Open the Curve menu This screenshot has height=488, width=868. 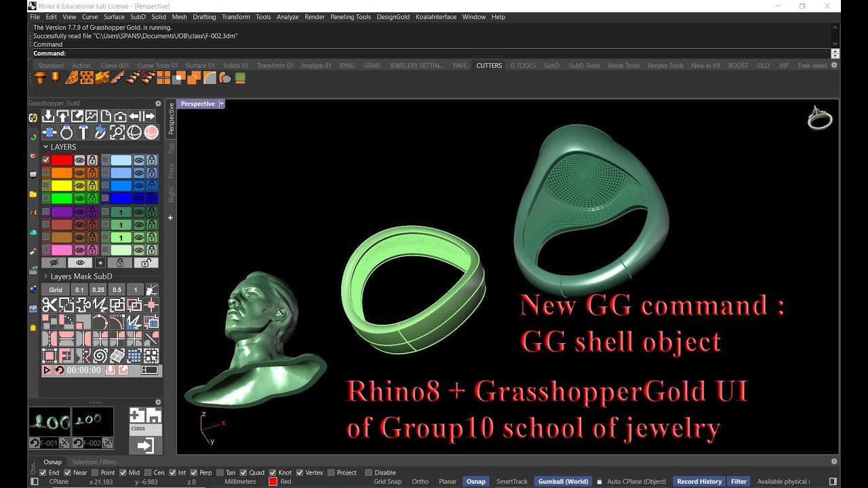coord(90,17)
